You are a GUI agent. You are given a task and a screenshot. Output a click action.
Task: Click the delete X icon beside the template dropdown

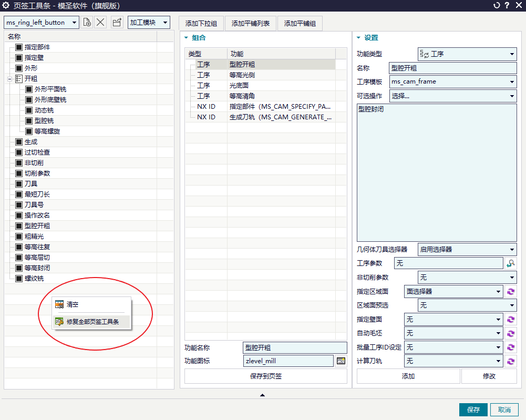tap(100, 23)
